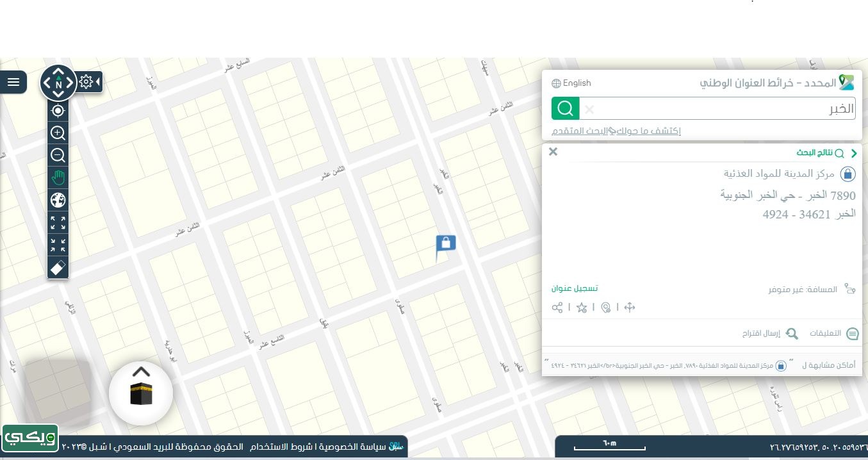Collapse the toolbar with the small triangle arrow
The height and width of the screenshot is (460, 868).
[x=99, y=82]
